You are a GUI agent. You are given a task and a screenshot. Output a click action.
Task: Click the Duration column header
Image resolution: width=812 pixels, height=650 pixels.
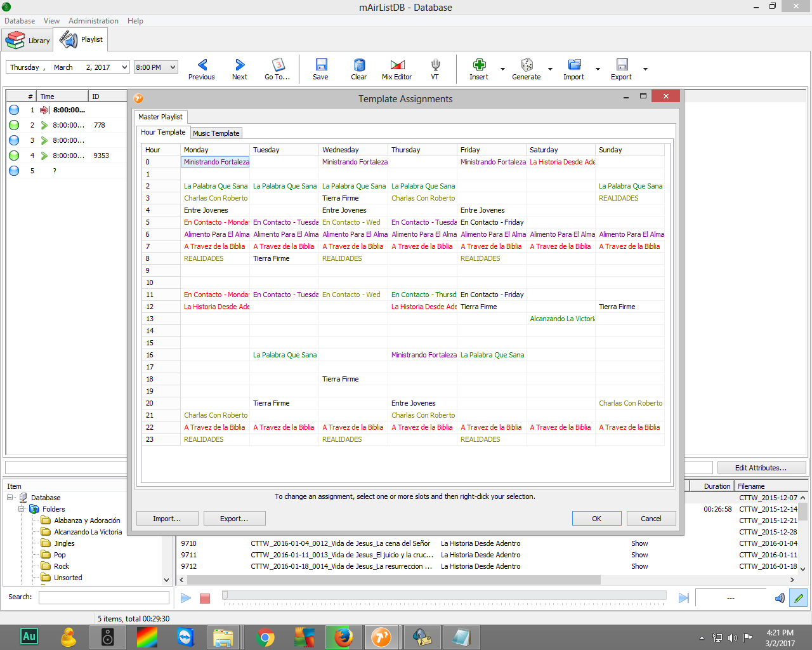pos(712,486)
